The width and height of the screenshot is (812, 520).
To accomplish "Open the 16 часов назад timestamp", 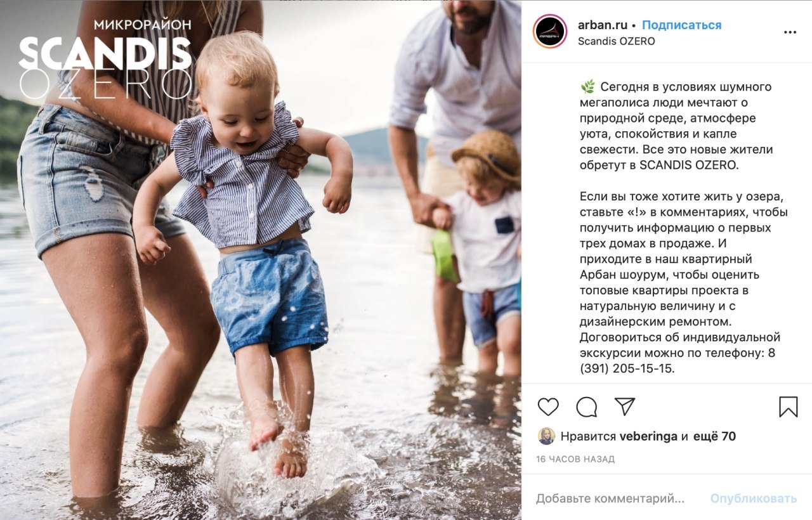I will [575, 458].
